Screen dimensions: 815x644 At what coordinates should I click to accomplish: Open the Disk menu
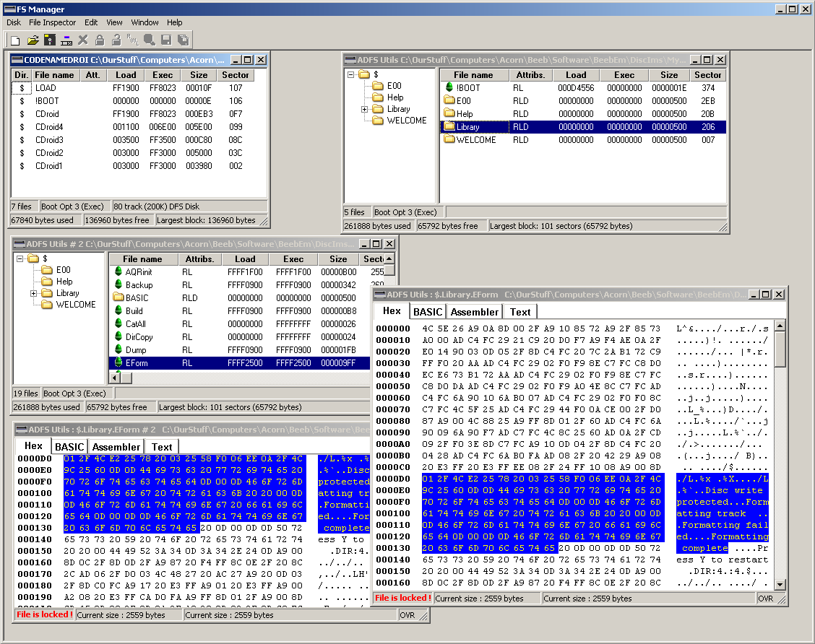14,22
